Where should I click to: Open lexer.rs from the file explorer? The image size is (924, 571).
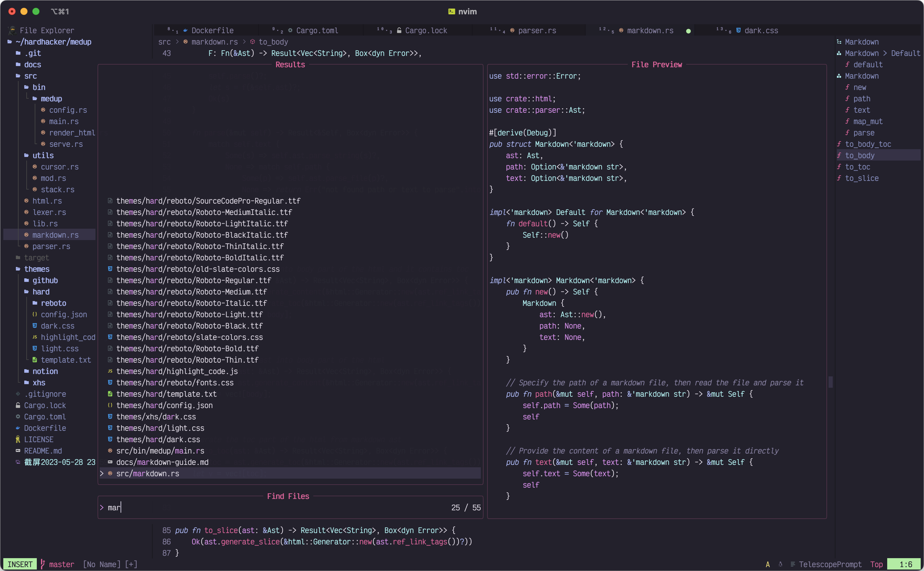(x=49, y=212)
